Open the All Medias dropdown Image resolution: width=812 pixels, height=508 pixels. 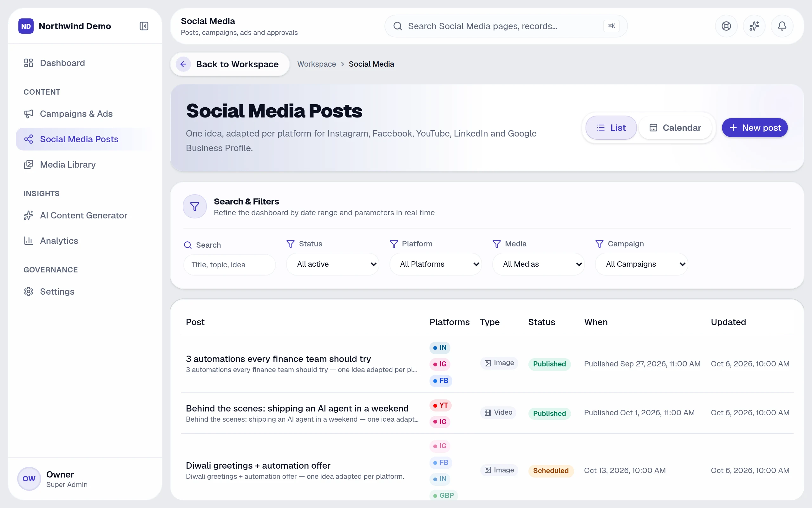tap(538, 264)
